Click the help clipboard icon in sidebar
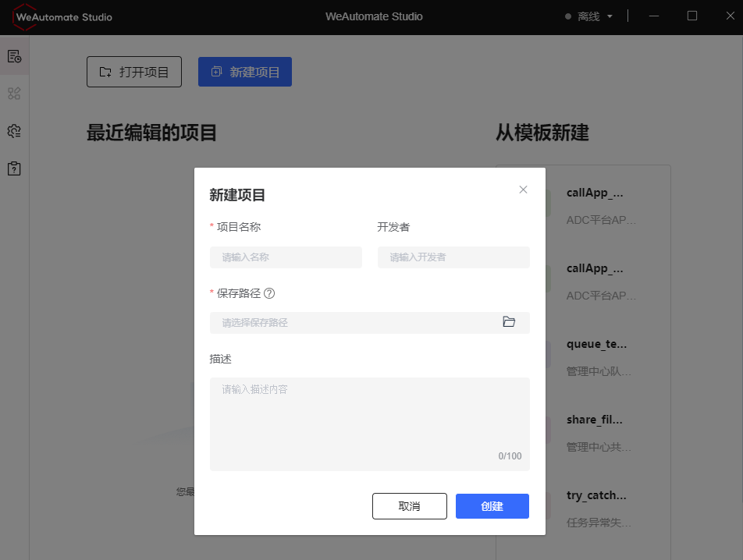Screen dimensions: 743x560 pyautogui.click(x=14, y=168)
